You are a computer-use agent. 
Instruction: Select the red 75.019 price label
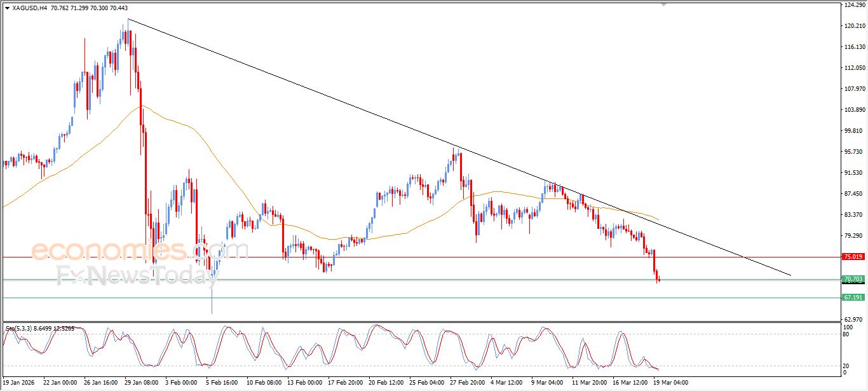pyautogui.click(x=853, y=257)
